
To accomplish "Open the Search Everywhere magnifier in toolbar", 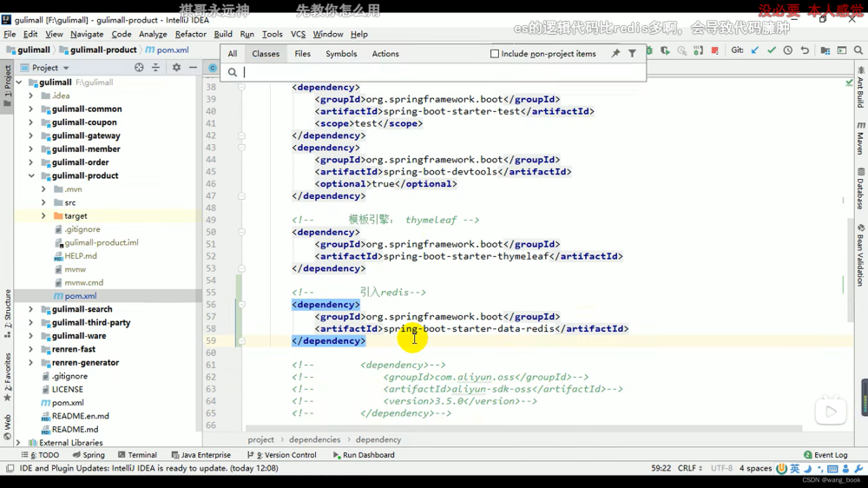I will pyautogui.click(x=858, y=50).
